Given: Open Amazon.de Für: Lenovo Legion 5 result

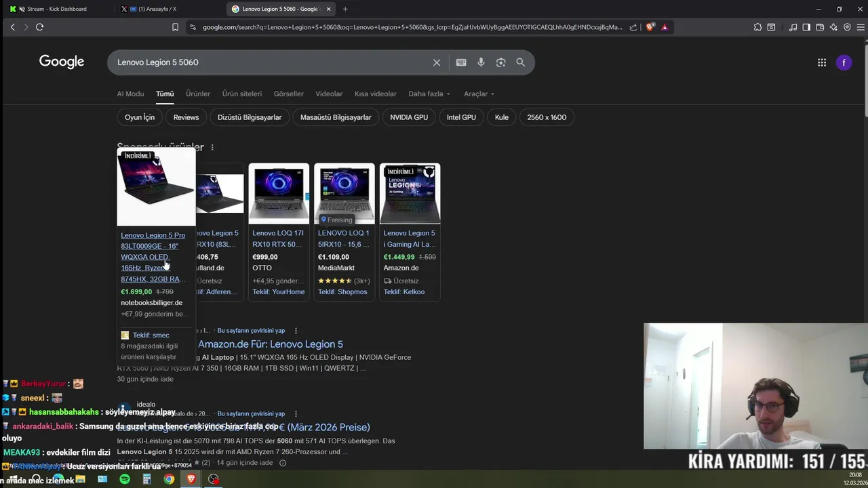Looking at the screenshot, I should click(x=271, y=344).
